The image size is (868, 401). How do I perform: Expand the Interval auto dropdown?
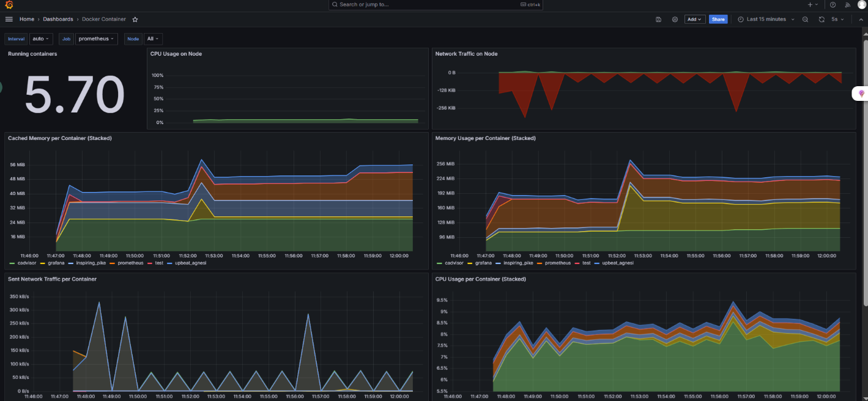42,39
